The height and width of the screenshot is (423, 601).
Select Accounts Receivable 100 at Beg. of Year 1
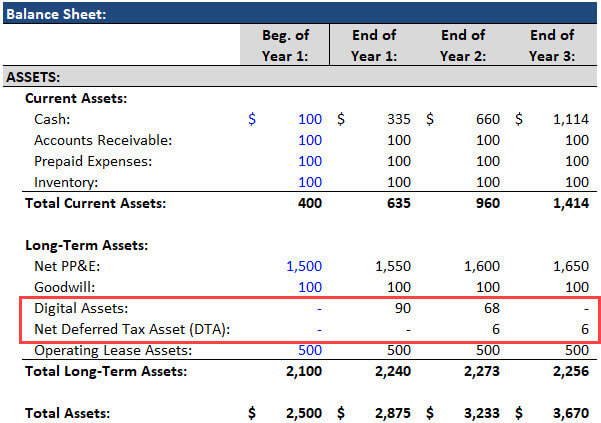click(310, 140)
